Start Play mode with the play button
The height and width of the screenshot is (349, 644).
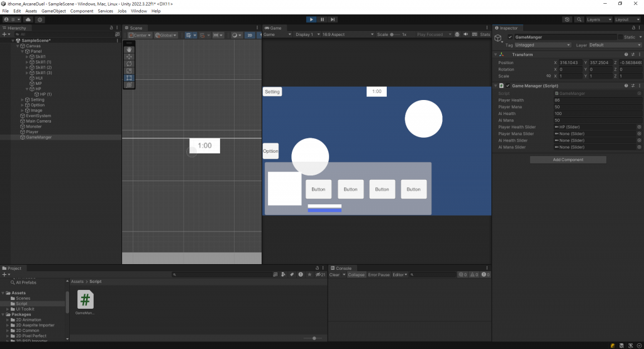[x=311, y=19]
